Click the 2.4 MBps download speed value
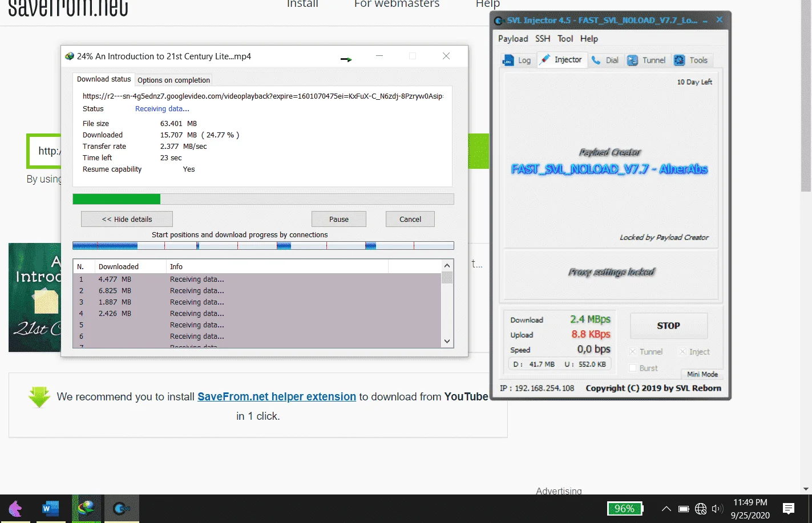The height and width of the screenshot is (523, 812). pos(590,319)
